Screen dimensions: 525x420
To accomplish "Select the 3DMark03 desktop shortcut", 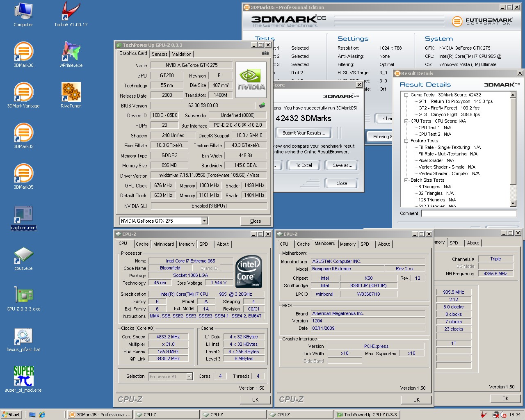I will coord(23,136).
